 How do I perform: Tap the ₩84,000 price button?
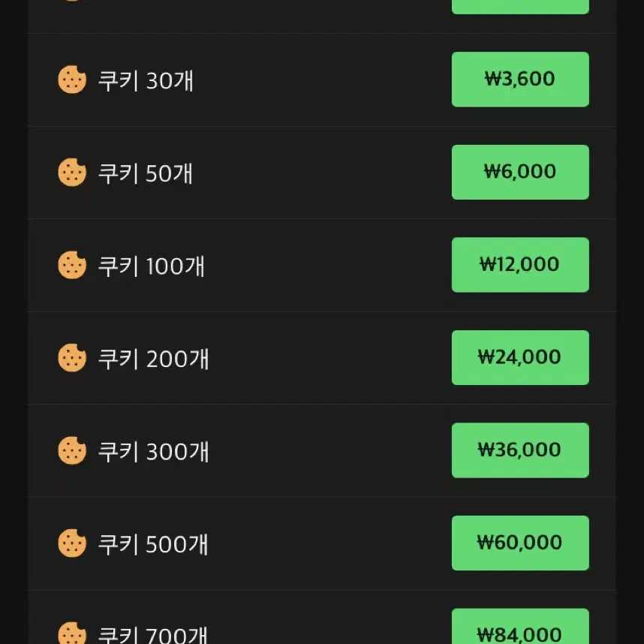tap(520, 626)
